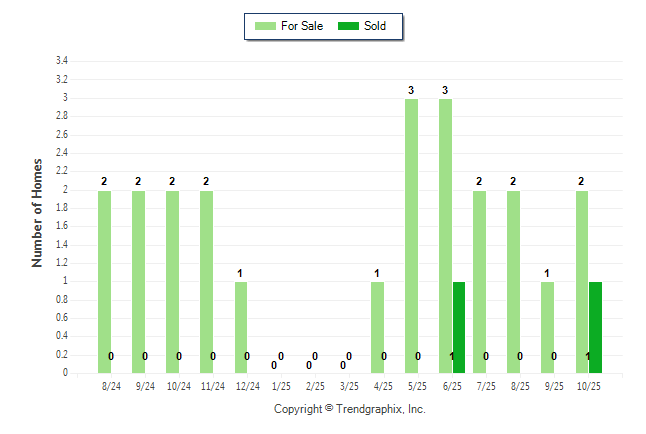The image size is (646, 434).
Task: Click the For Sale bar for 9/25
Action: click(x=547, y=327)
